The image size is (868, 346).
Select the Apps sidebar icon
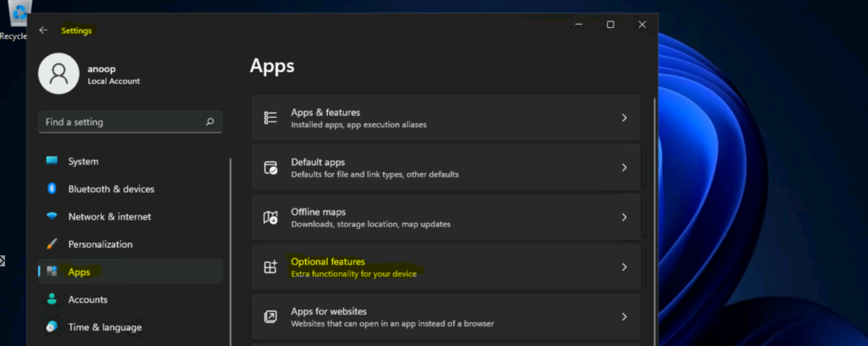(x=52, y=271)
